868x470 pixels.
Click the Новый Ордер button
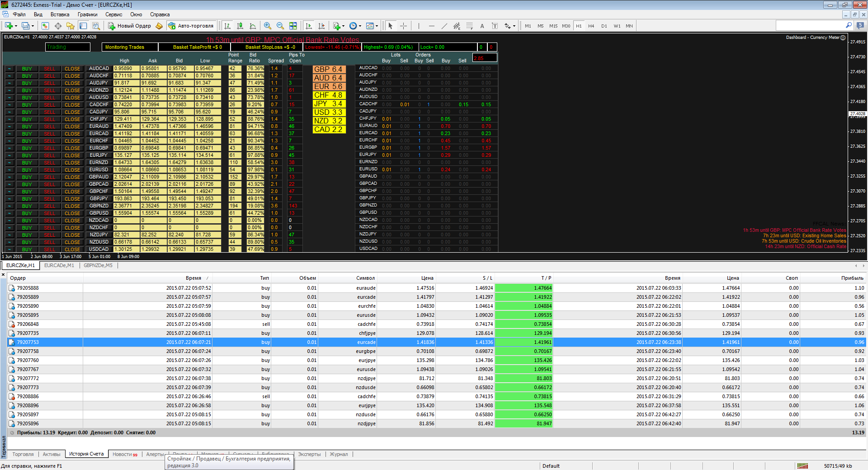[x=129, y=26]
